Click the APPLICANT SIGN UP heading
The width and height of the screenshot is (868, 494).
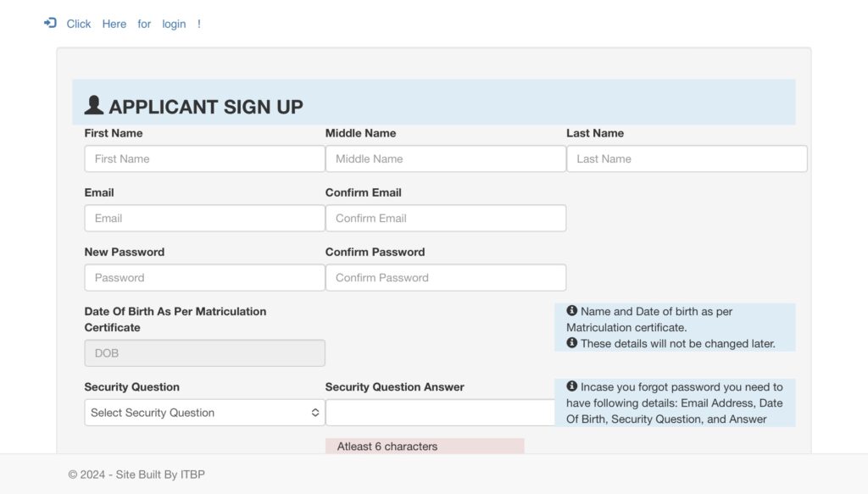click(206, 107)
